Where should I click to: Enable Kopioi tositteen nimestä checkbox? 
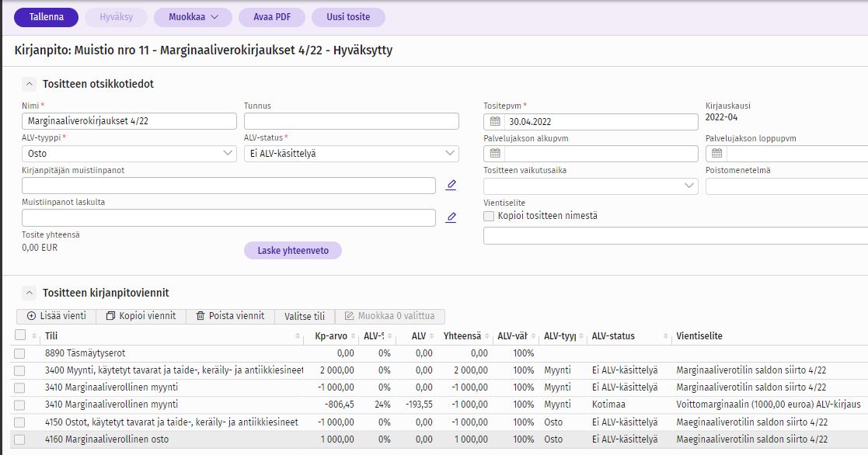(x=489, y=216)
